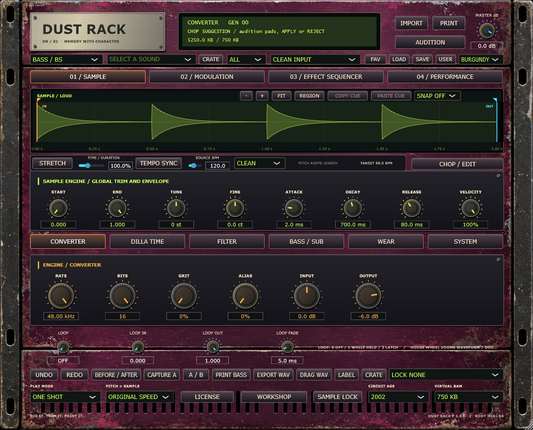Click the UNDO button

point(44,375)
